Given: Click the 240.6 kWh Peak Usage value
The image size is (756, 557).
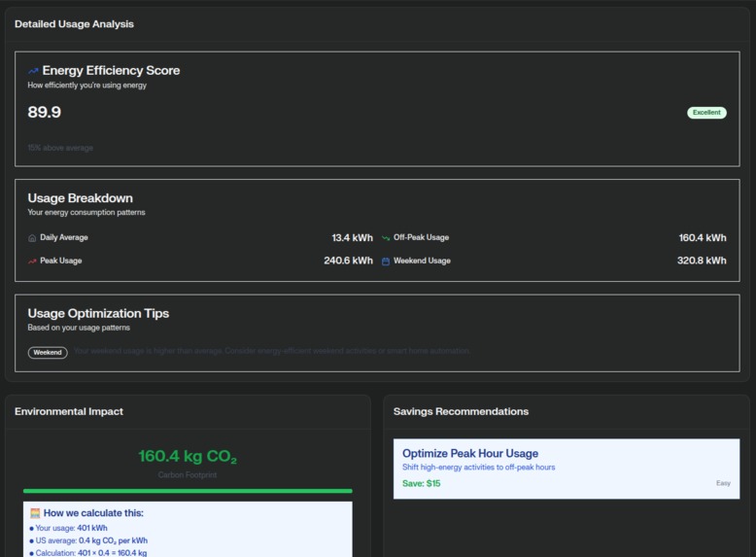Looking at the screenshot, I should click(348, 261).
